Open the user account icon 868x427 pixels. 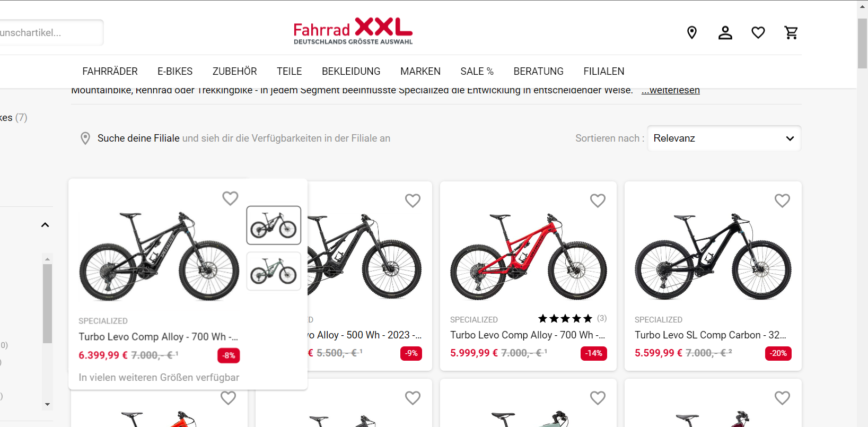click(x=725, y=33)
